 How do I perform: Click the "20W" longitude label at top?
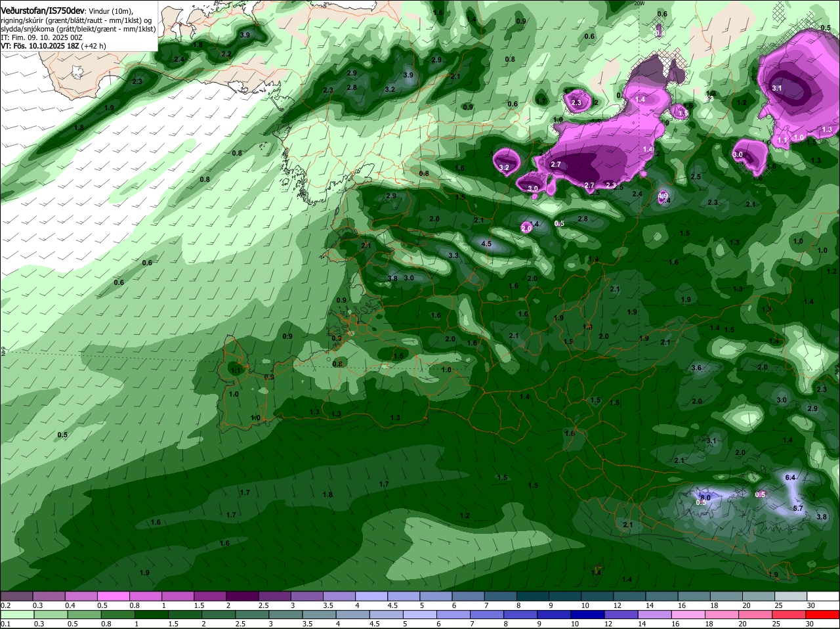[640, 3]
